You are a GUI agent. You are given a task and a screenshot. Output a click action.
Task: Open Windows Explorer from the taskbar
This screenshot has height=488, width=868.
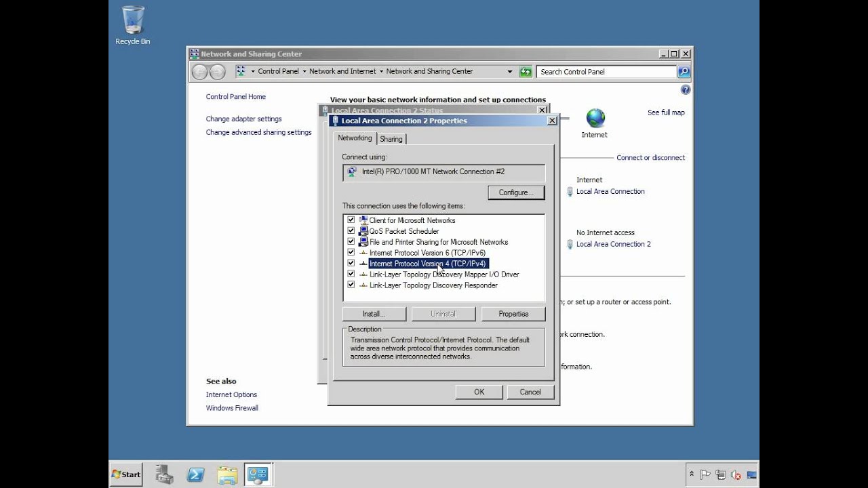227,474
